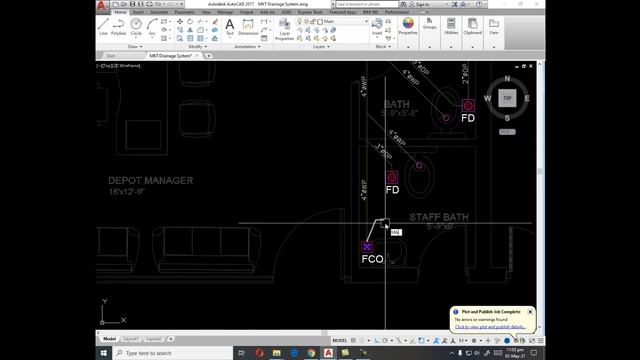The height and width of the screenshot is (360, 640).
Task: Click Windows taskbar search box
Action: tap(172, 353)
